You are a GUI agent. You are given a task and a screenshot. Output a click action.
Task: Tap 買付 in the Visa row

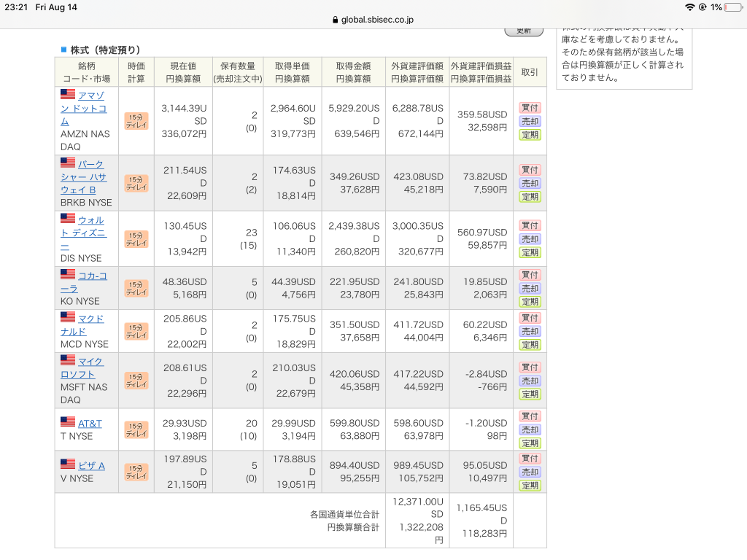pos(530,459)
